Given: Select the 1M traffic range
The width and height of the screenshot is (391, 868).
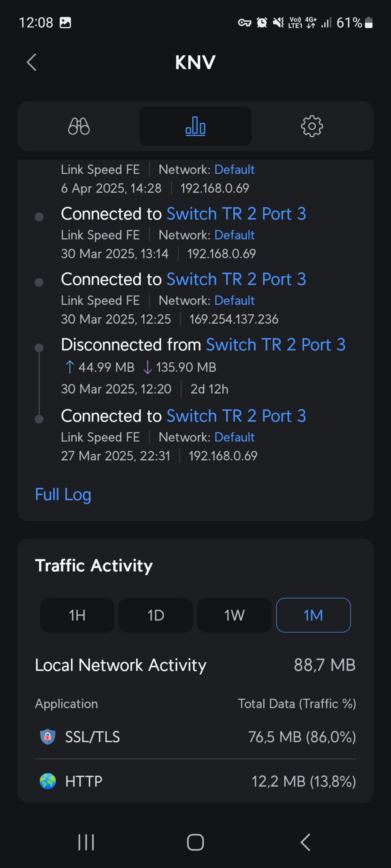Looking at the screenshot, I should click(x=313, y=615).
